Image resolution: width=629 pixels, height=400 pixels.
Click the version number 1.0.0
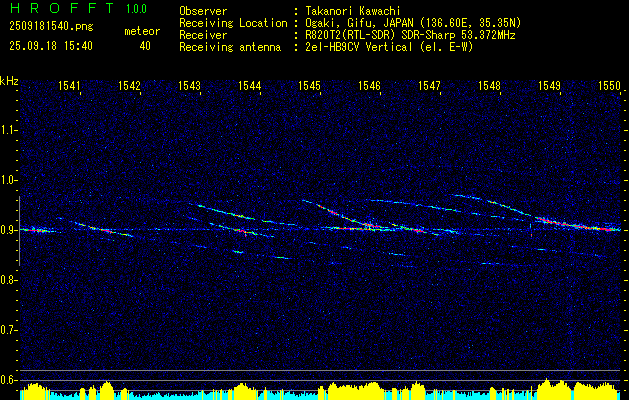[136, 9]
